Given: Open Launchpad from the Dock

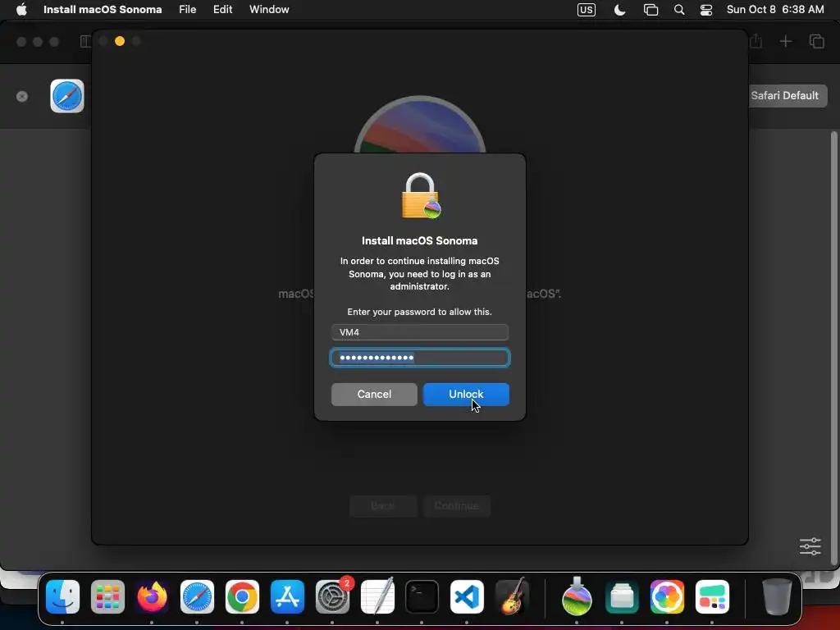Looking at the screenshot, I should pyautogui.click(x=107, y=597).
